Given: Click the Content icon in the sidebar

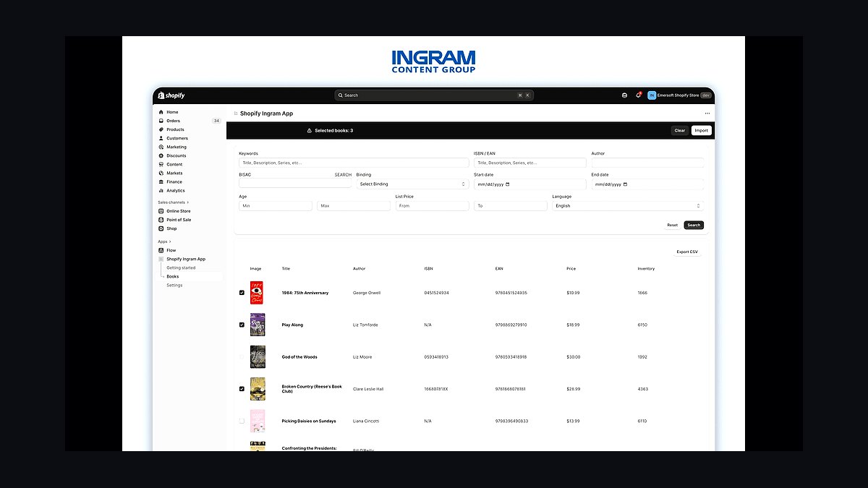Looking at the screenshot, I should pos(161,164).
